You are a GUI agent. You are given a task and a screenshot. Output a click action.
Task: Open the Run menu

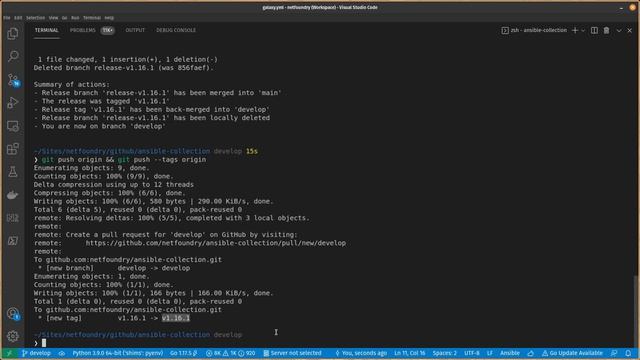pyautogui.click(x=75, y=18)
